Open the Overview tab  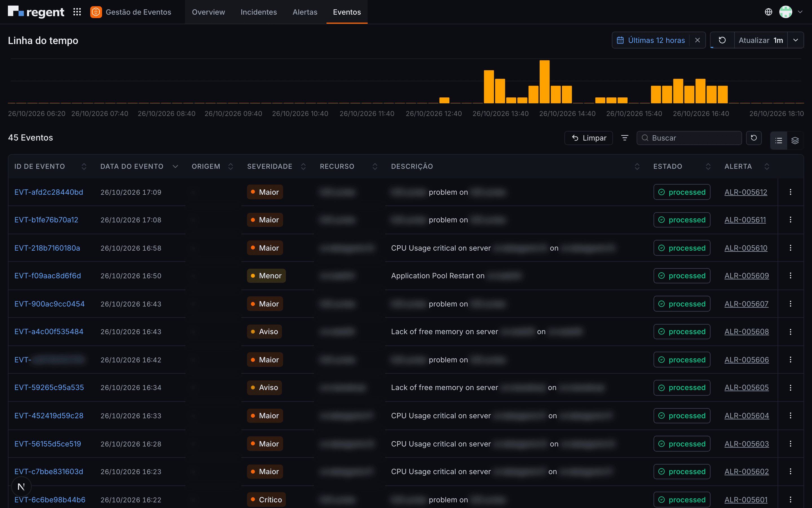[x=208, y=12]
